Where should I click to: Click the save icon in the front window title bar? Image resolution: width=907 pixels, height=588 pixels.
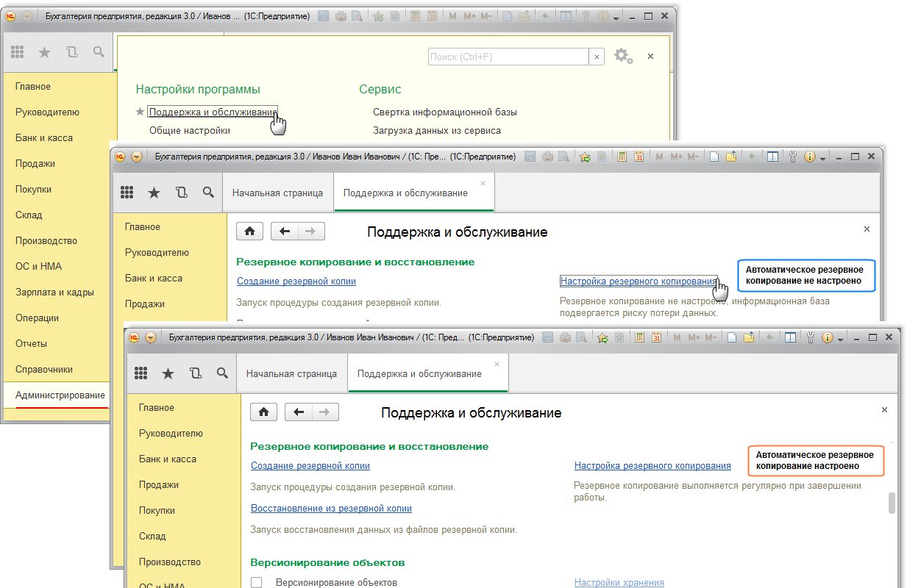pyautogui.click(x=547, y=338)
